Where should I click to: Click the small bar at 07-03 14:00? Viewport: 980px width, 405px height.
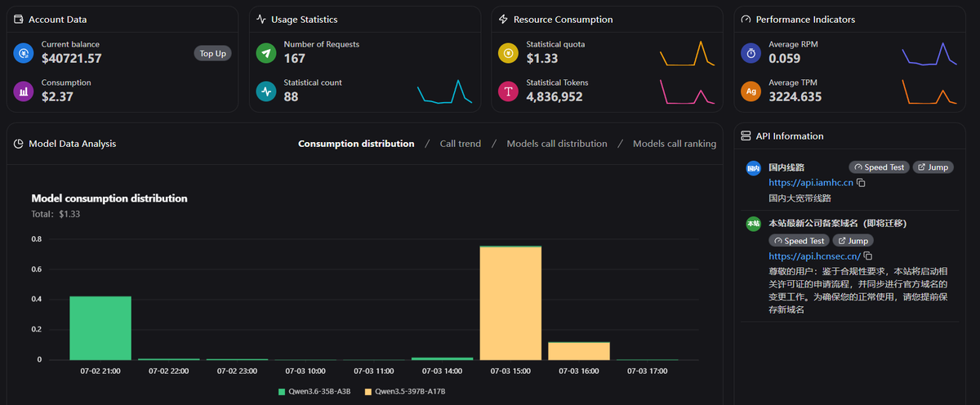pos(442,358)
